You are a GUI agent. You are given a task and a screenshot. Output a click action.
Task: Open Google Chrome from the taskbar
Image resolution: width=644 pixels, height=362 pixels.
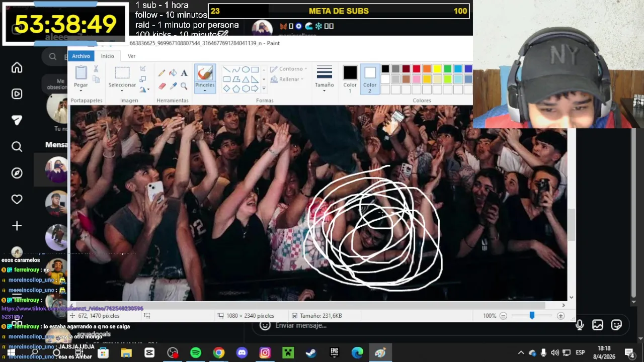tap(219, 353)
